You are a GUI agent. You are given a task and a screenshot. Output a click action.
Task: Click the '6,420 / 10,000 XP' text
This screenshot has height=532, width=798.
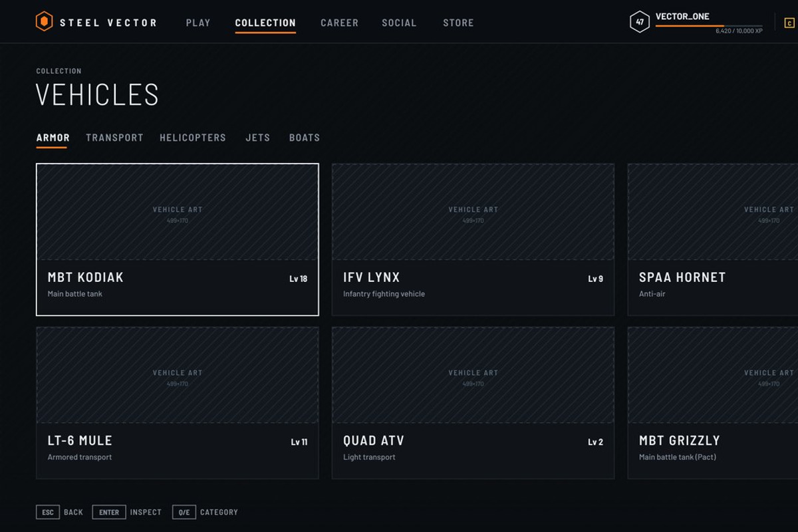tap(739, 31)
